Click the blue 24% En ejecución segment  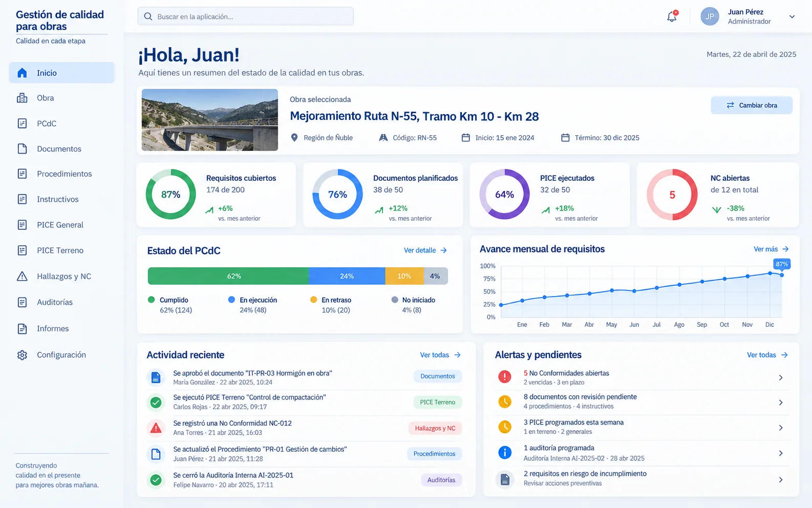tap(347, 276)
